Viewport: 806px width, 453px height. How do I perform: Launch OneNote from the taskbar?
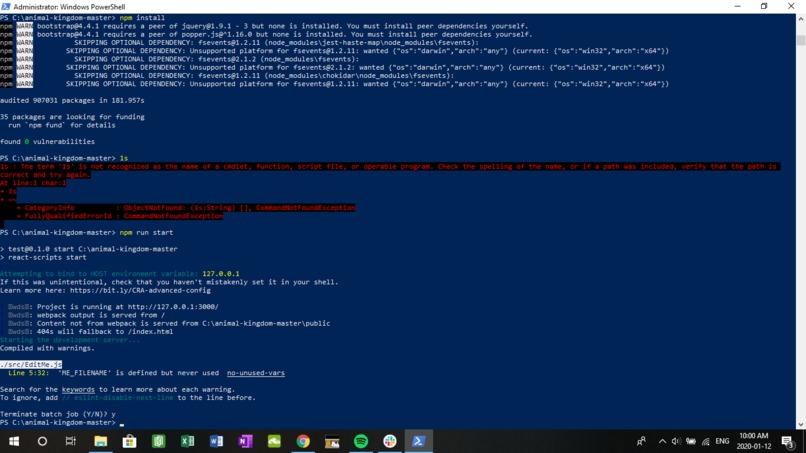click(x=245, y=441)
